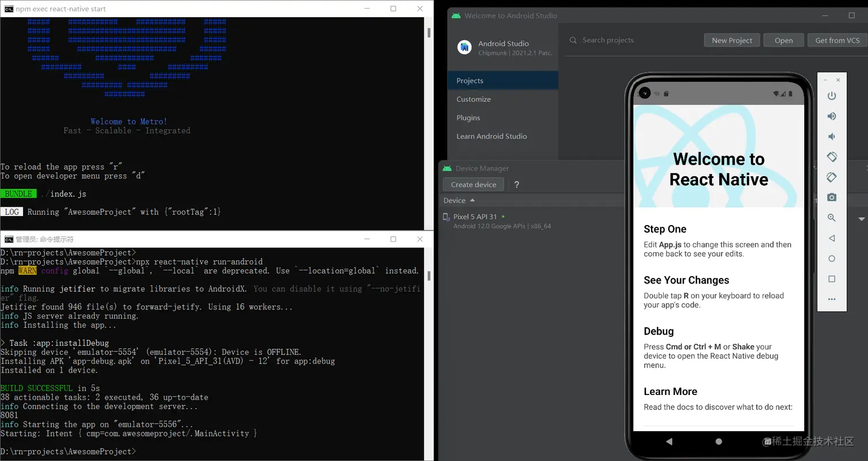Viewport: 868px width, 461px height.
Task: Click the Open button in Android Studio
Action: pyautogui.click(x=784, y=40)
